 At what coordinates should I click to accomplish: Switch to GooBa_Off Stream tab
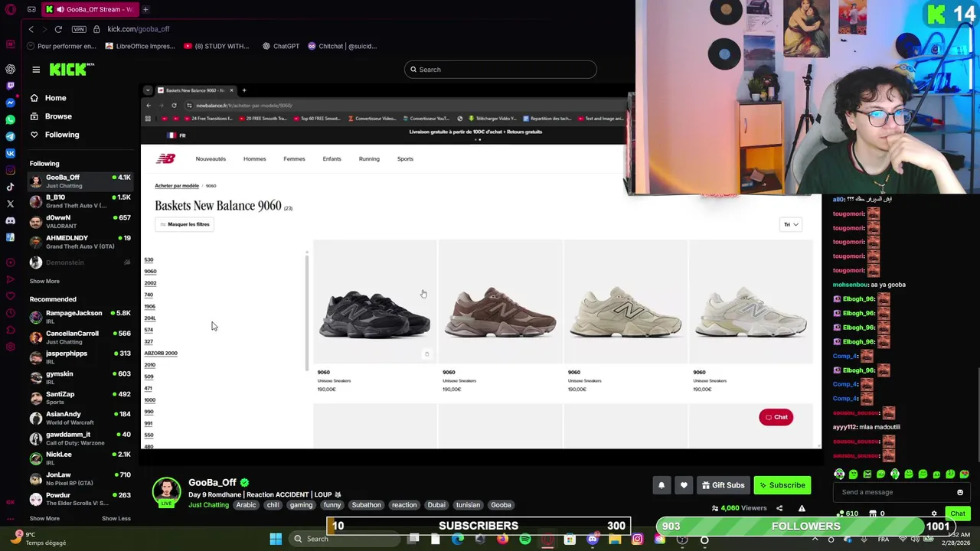pyautogui.click(x=90, y=9)
